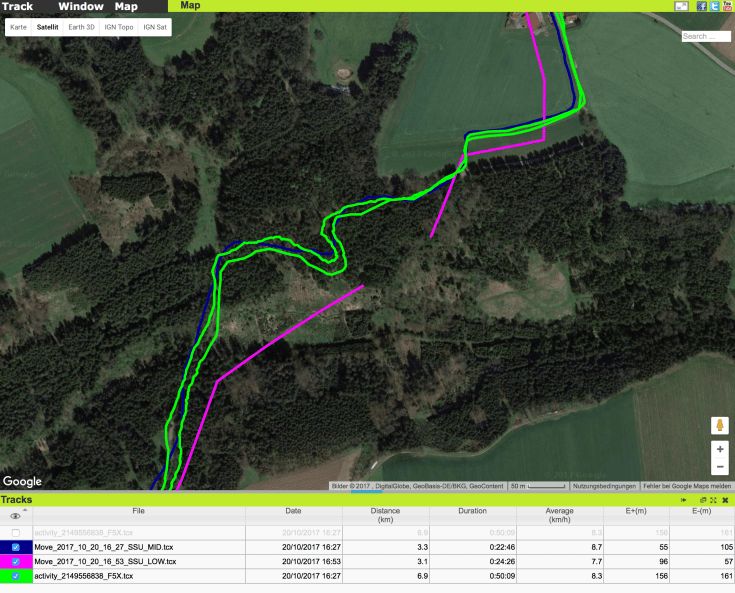Uncheck the SSU_MID track checkbox
735x593 pixels.
pos(15,548)
